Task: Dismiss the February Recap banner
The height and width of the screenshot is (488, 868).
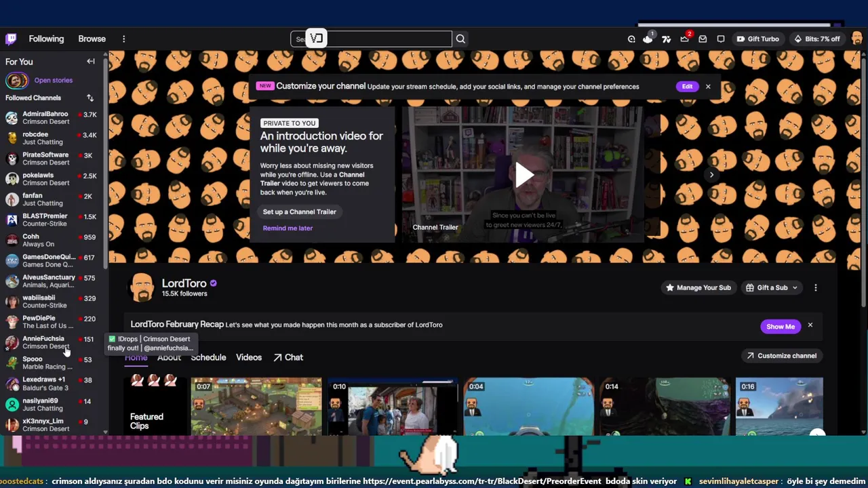Action: click(810, 325)
